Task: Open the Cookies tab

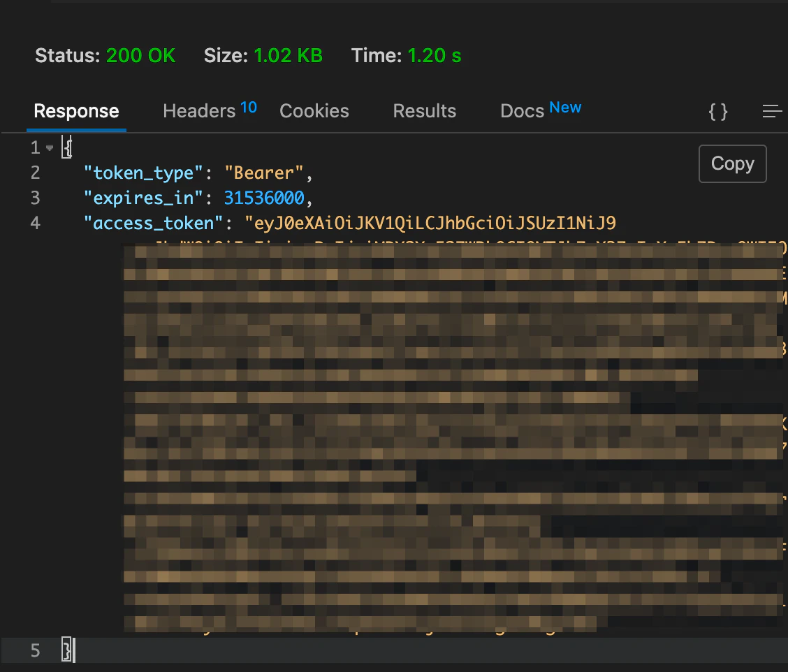Action: click(314, 111)
